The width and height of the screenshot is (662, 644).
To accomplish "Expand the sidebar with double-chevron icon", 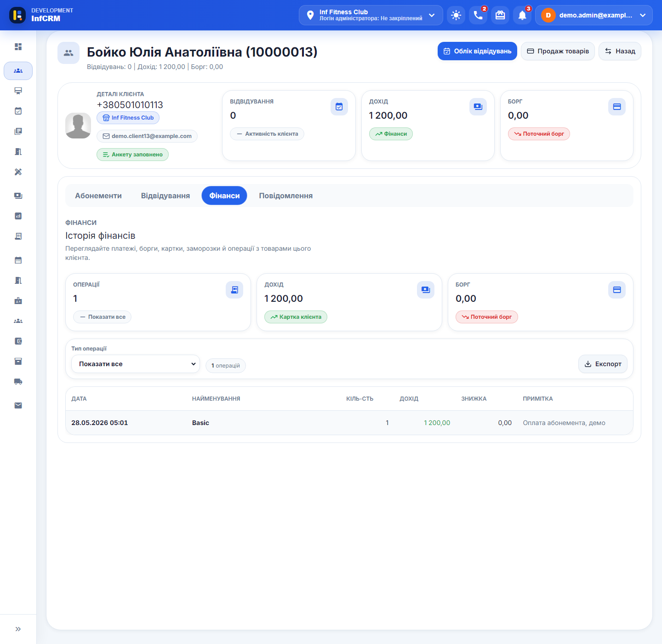I will click(18, 629).
